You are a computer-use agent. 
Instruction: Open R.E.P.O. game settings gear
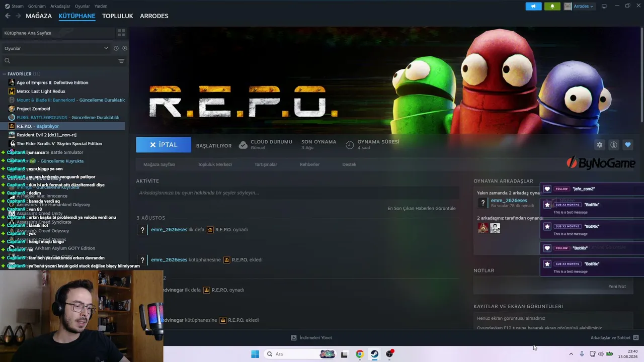(x=599, y=145)
